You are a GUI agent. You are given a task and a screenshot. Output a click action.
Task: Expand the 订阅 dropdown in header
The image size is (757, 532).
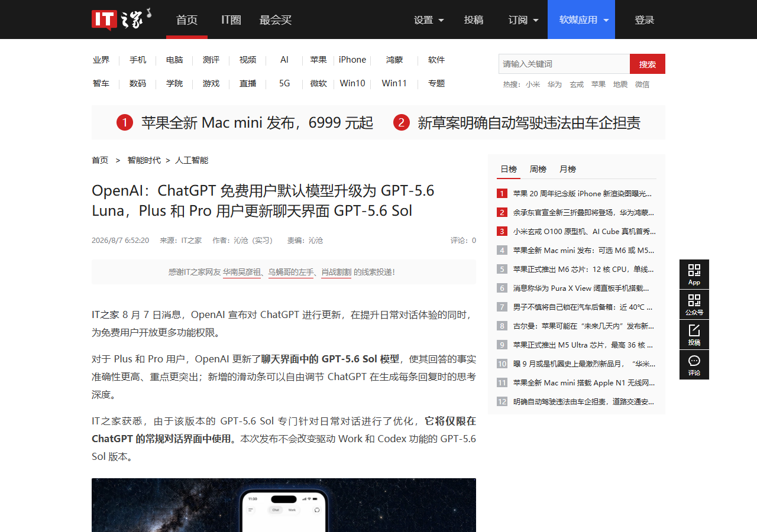523,20
